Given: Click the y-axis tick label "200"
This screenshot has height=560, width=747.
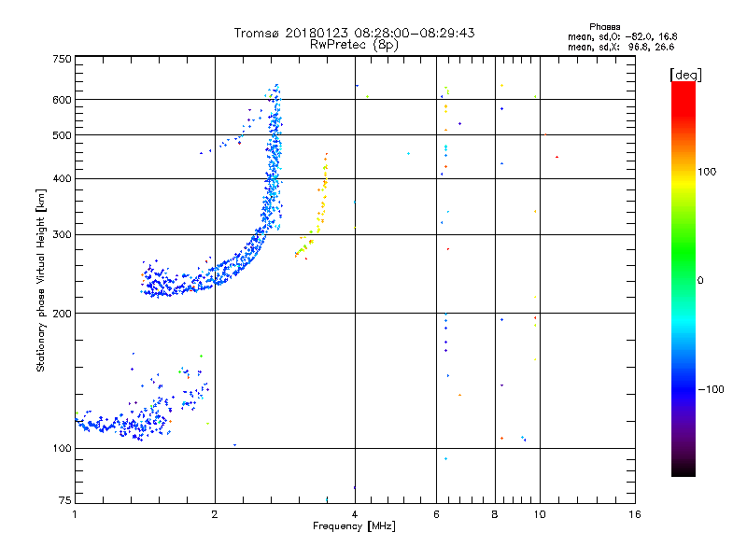Looking at the screenshot, I should [62, 314].
